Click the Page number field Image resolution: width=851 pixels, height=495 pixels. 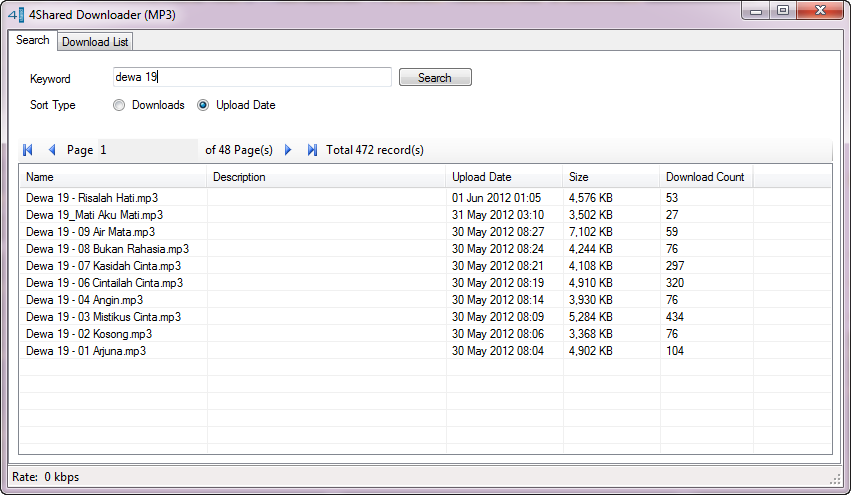coord(148,150)
